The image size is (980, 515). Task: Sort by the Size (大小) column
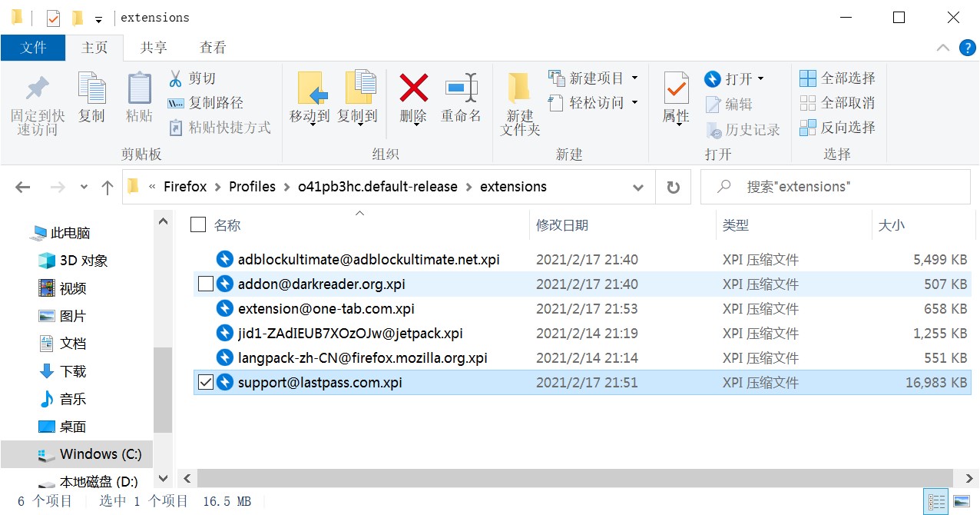891,225
